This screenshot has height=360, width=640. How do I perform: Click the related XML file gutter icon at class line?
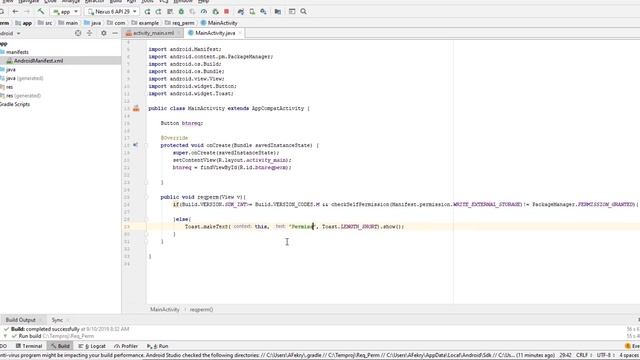pyautogui.click(x=136, y=108)
